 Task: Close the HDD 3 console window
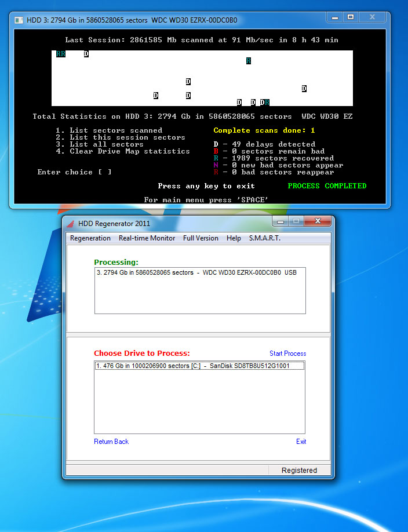pyautogui.click(x=373, y=17)
